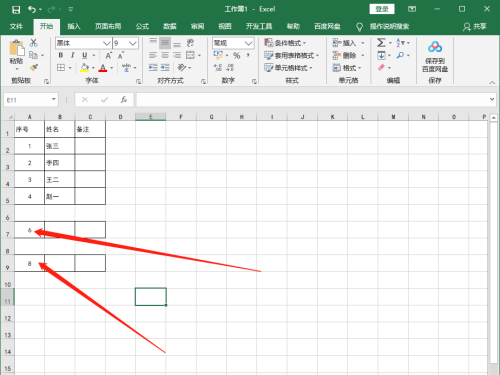This screenshot has width=500, height=375.
Task: Click the Fill down icon
Action: pyautogui.click(x=381, y=55)
